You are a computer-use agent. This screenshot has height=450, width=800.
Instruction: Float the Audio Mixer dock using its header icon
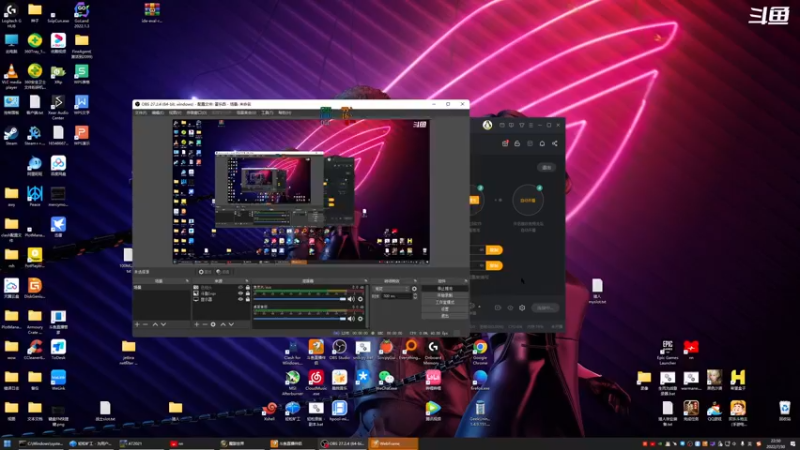pos(365,281)
